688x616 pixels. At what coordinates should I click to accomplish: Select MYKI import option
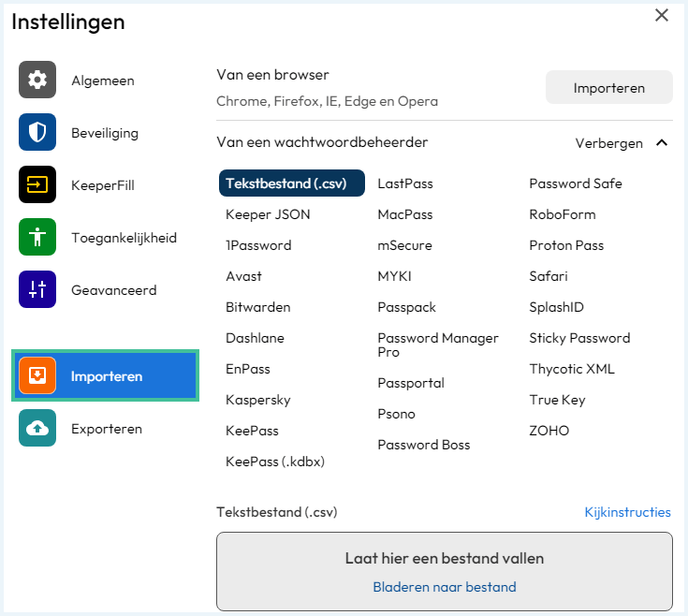[x=395, y=276]
